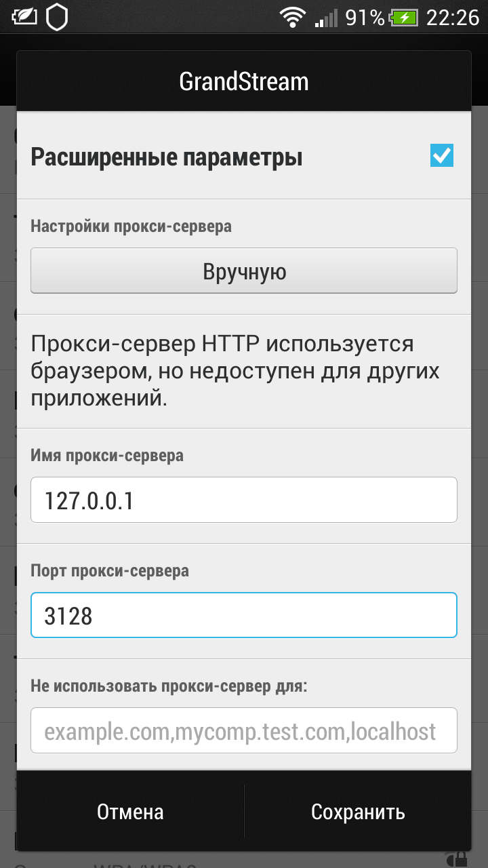Tap the Порт прокси-сервера label
The height and width of the screenshot is (868, 488).
110,571
